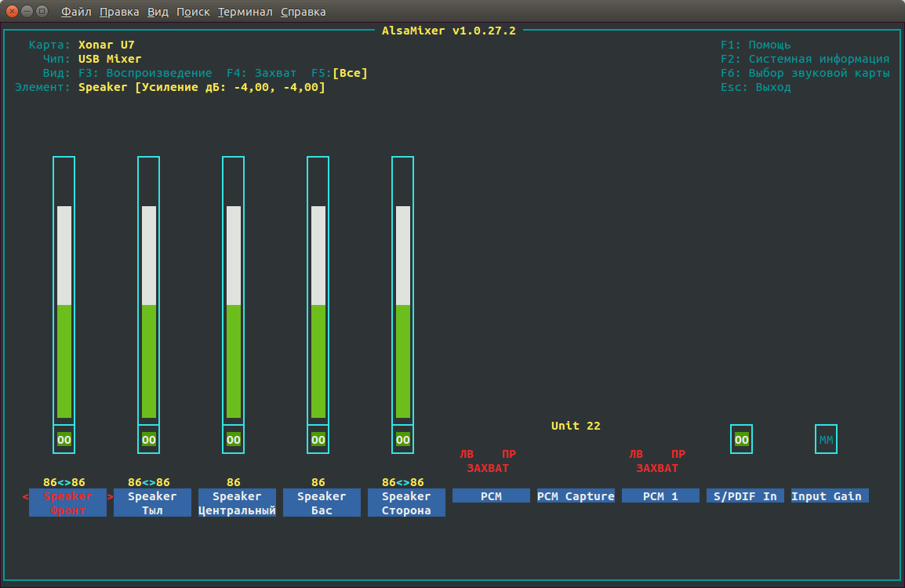The image size is (905, 588).
Task: Open the Правка menu
Action: (x=119, y=12)
